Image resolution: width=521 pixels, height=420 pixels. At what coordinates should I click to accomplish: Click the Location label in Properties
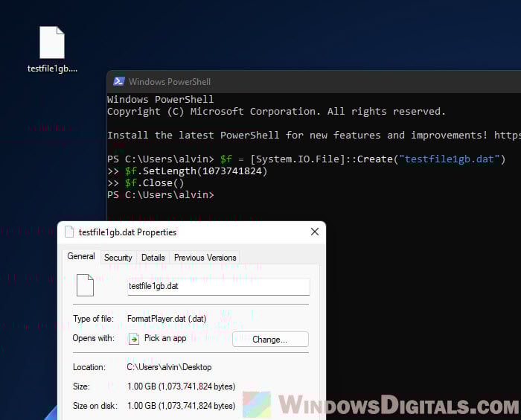click(89, 367)
